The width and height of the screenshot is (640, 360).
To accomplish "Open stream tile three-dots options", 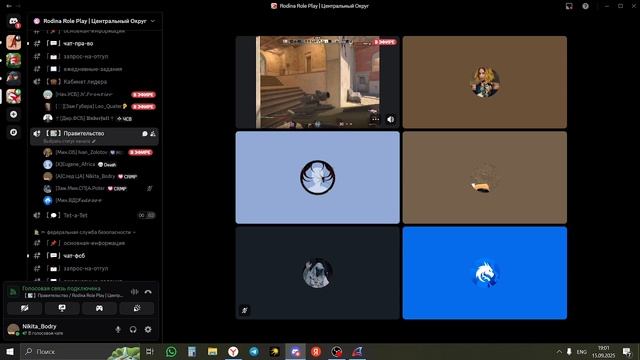I will tap(375, 119).
